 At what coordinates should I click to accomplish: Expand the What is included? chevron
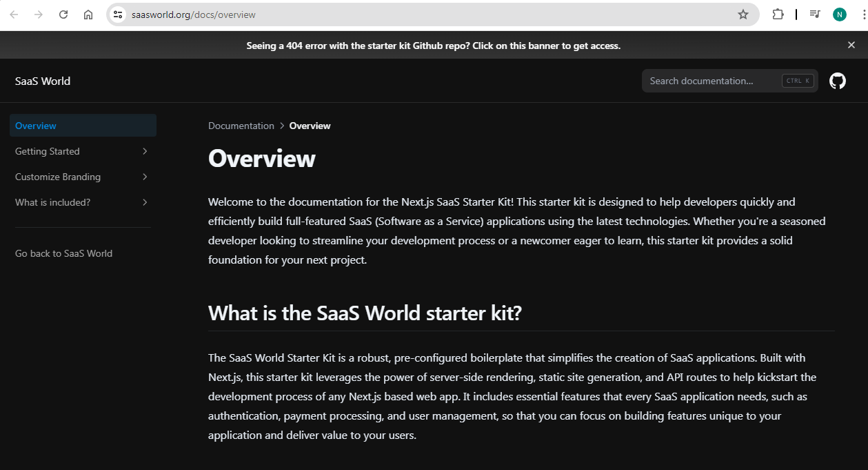(145, 202)
